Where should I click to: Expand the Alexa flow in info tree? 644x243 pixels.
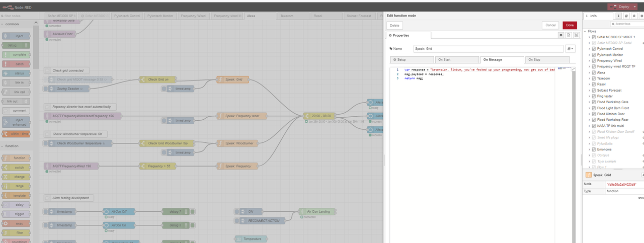[x=590, y=72]
